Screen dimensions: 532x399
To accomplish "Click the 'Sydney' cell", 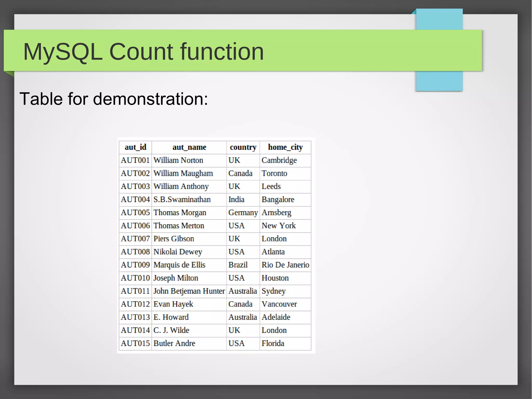I will point(285,291).
